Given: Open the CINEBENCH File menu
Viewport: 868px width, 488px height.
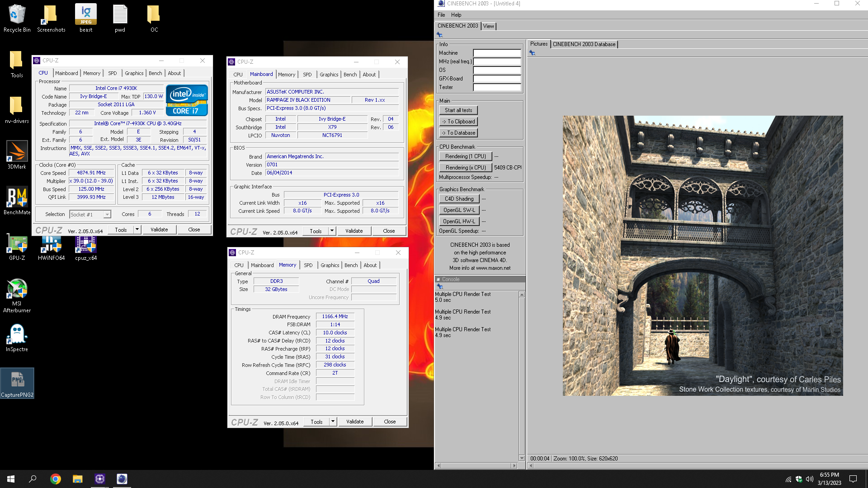Looking at the screenshot, I should point(441,15).
